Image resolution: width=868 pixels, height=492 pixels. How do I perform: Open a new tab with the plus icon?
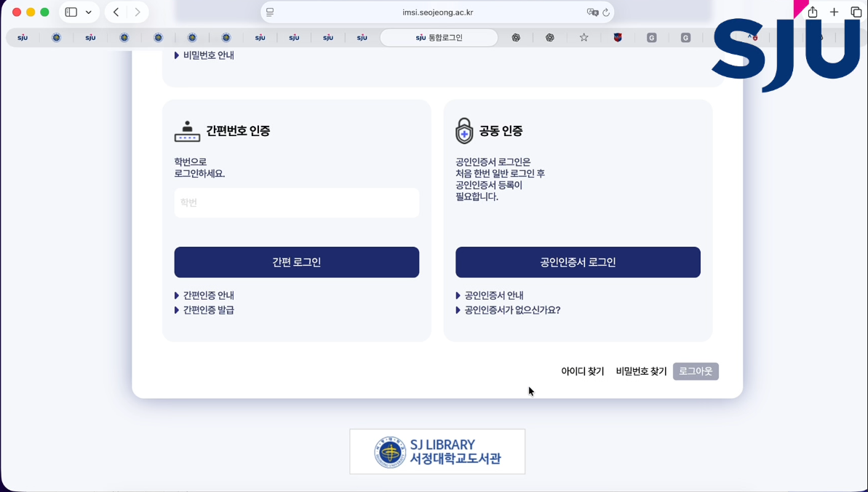point(835,12)
